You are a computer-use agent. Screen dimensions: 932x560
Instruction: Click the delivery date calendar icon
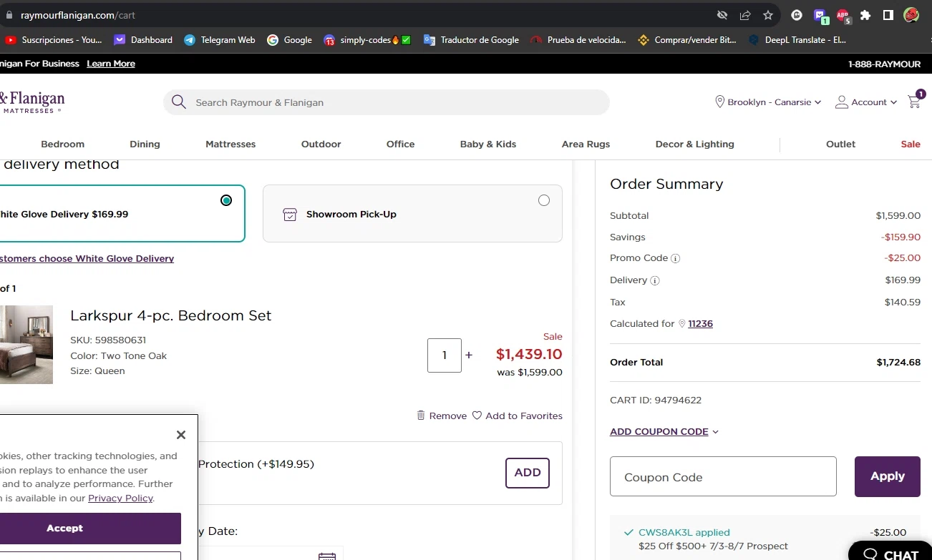pyautogui.click(x=327, y=555)
